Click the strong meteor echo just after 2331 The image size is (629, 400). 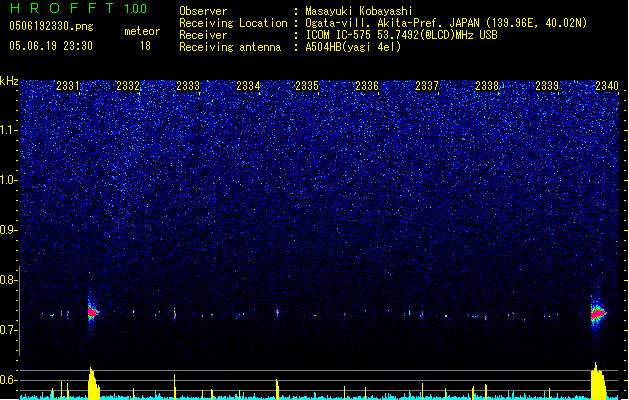tap(93, 312)
